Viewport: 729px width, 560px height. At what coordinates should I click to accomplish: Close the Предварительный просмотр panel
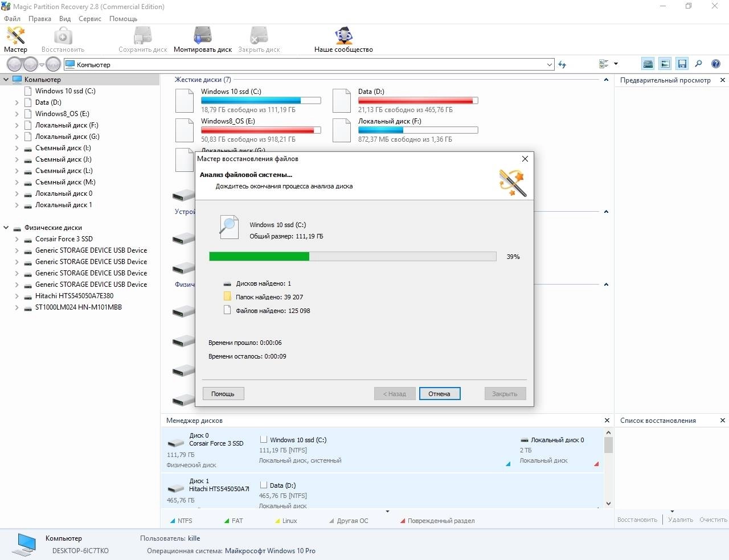(x=723, y=80)
